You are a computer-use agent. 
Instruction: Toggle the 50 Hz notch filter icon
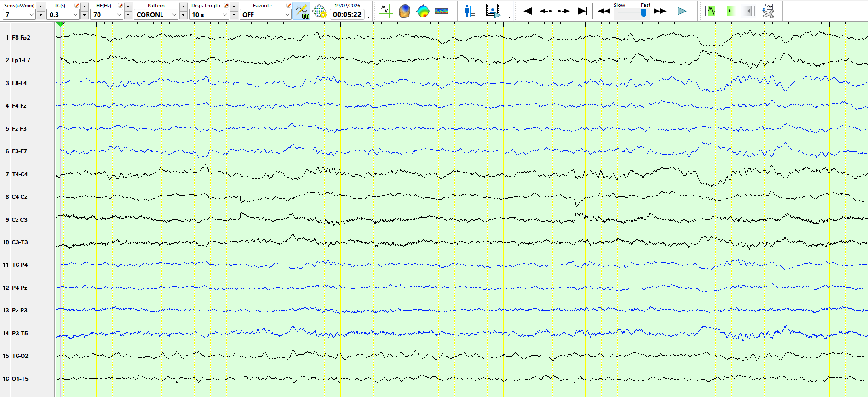coord(302,11)
